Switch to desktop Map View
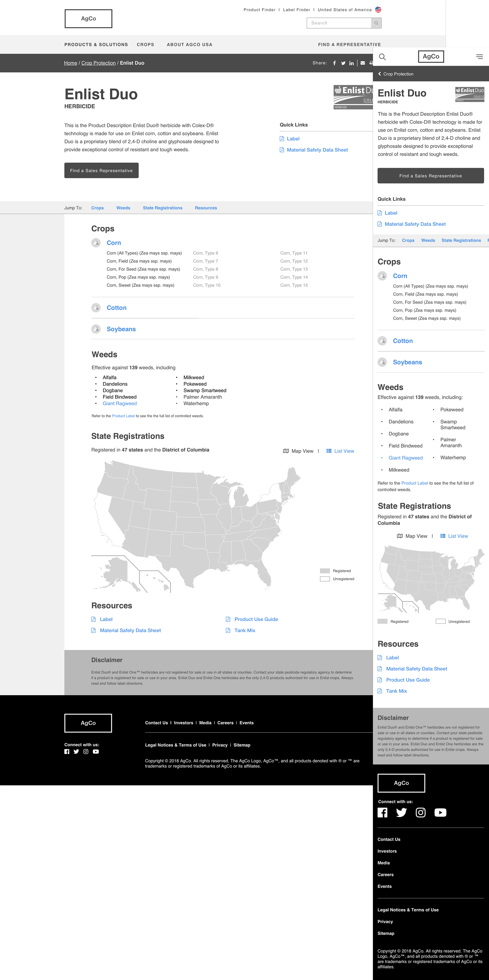This screenshot has height=980, width=489. click(298, 451)
